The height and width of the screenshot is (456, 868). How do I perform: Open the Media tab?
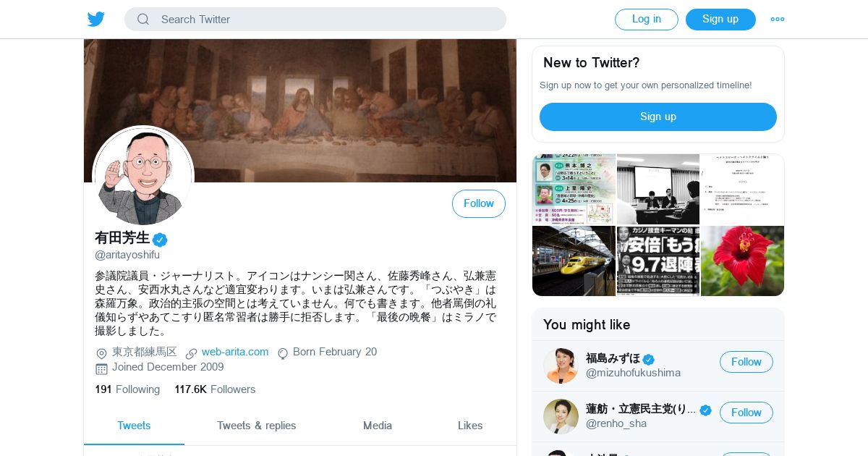tap(378, 426)
